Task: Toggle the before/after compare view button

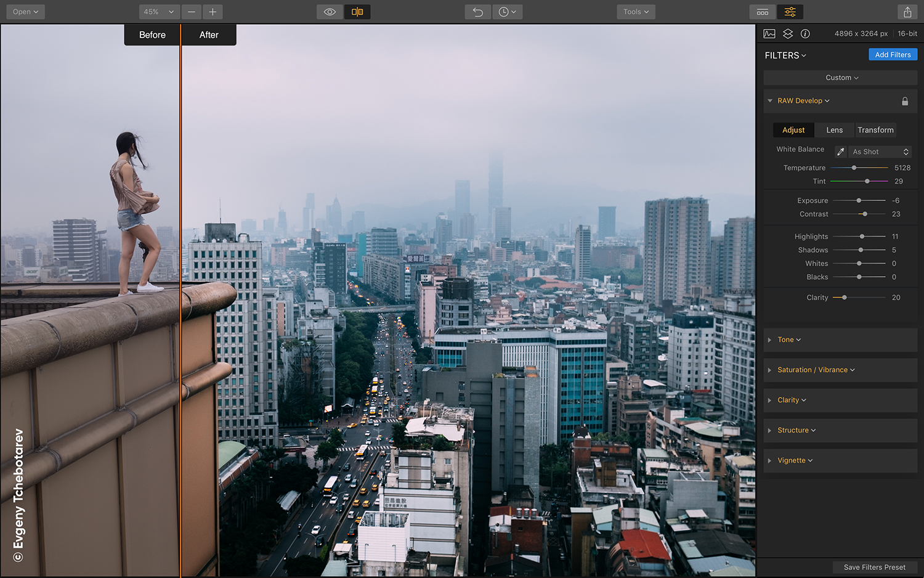Action: pyautogui.click(x=357, y=12)
